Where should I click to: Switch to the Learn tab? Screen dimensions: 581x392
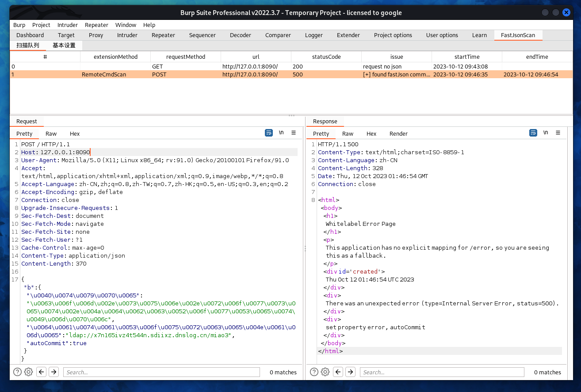[x=479, y=35]
